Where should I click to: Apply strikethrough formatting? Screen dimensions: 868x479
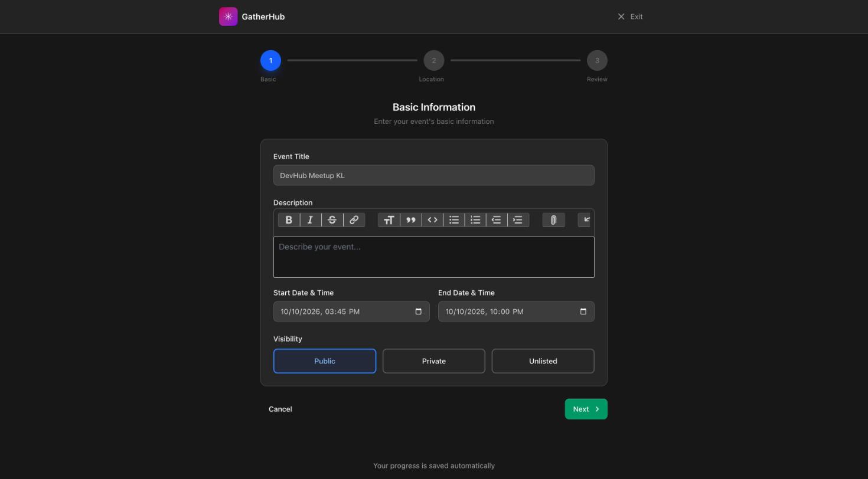tap(332, 220)
